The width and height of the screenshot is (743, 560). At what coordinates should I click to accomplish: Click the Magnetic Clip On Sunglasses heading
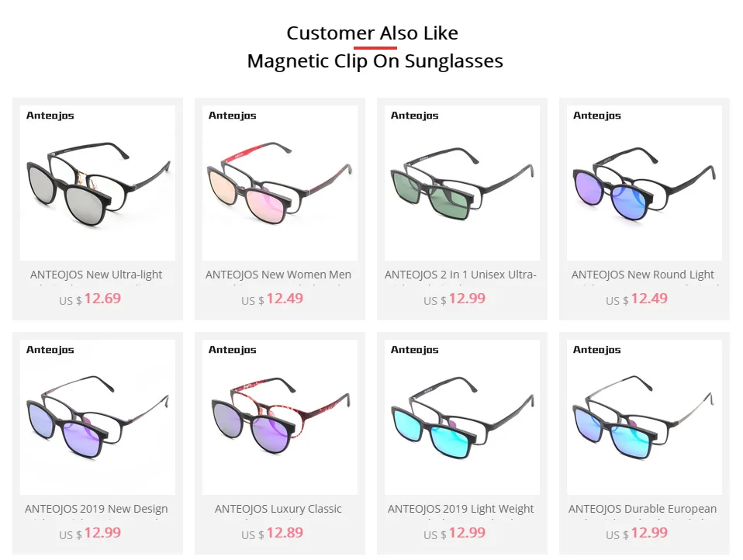[x=375, y=61]
